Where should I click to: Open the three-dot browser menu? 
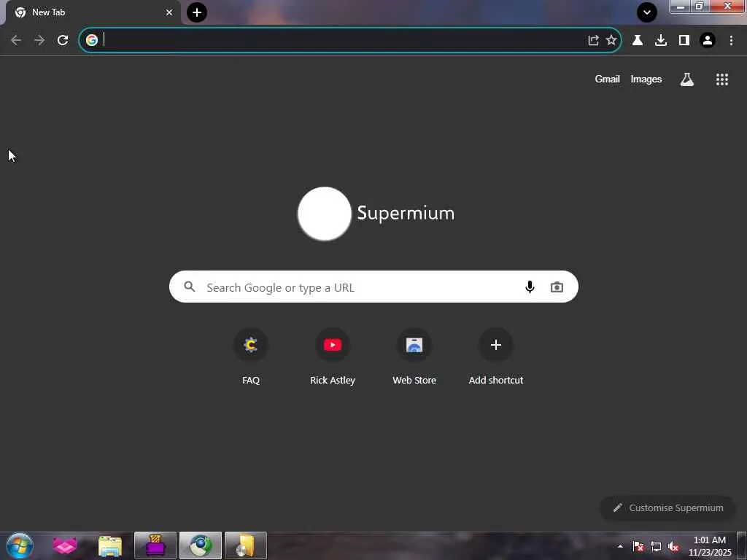tap(731, 40)
